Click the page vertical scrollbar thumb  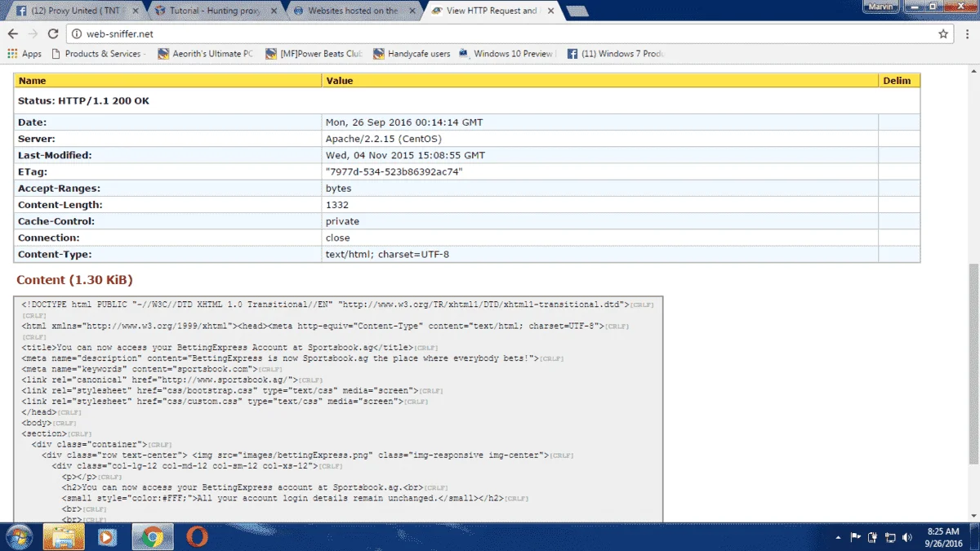tap(973, 362)
